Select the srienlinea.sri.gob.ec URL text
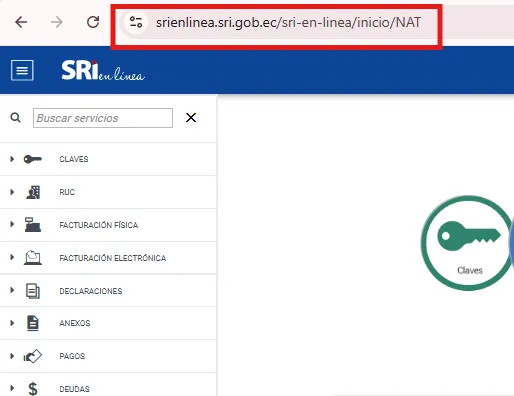514x396 pixels. [288, 22]
